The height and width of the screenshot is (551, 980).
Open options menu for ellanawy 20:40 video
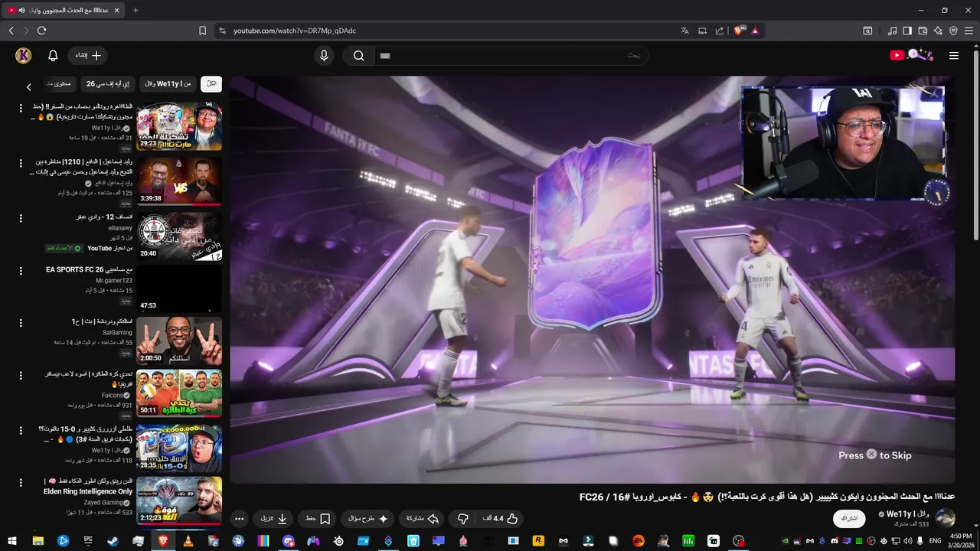[x=21, y=218]
